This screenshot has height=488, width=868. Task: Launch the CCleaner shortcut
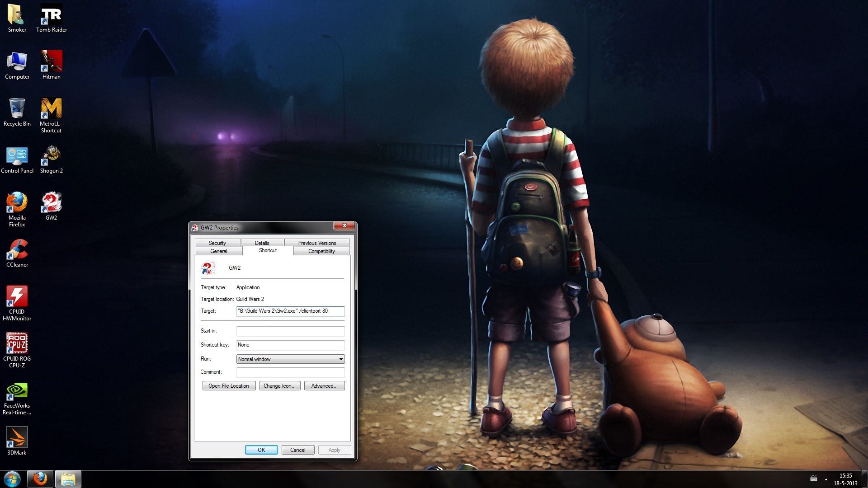click(17, 253)
